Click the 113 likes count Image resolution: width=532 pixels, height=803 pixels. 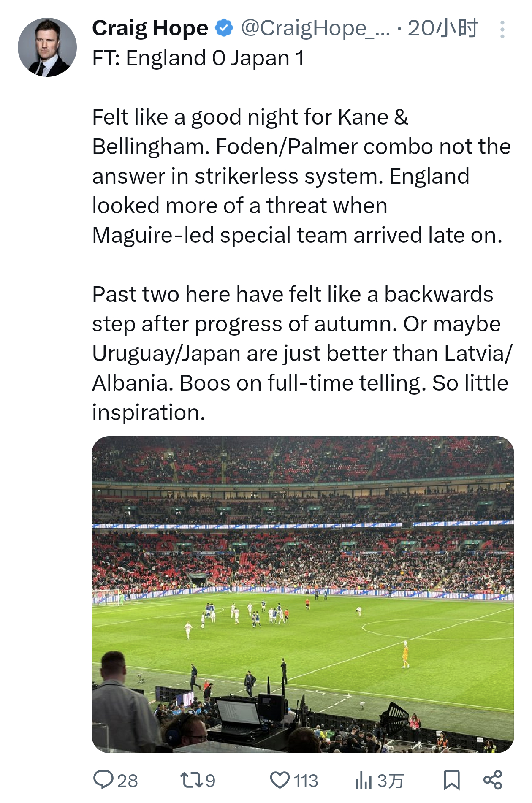(306, 781)
